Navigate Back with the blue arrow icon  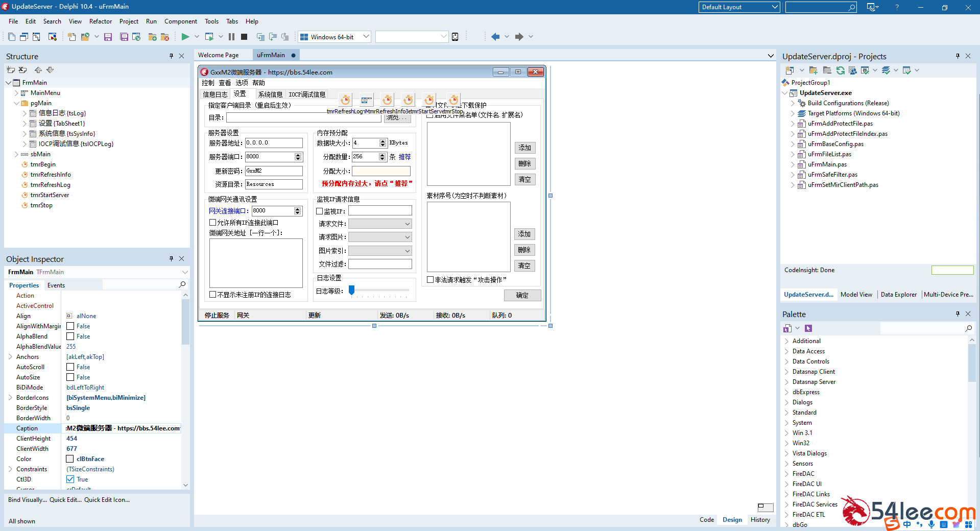click(495, 37)
